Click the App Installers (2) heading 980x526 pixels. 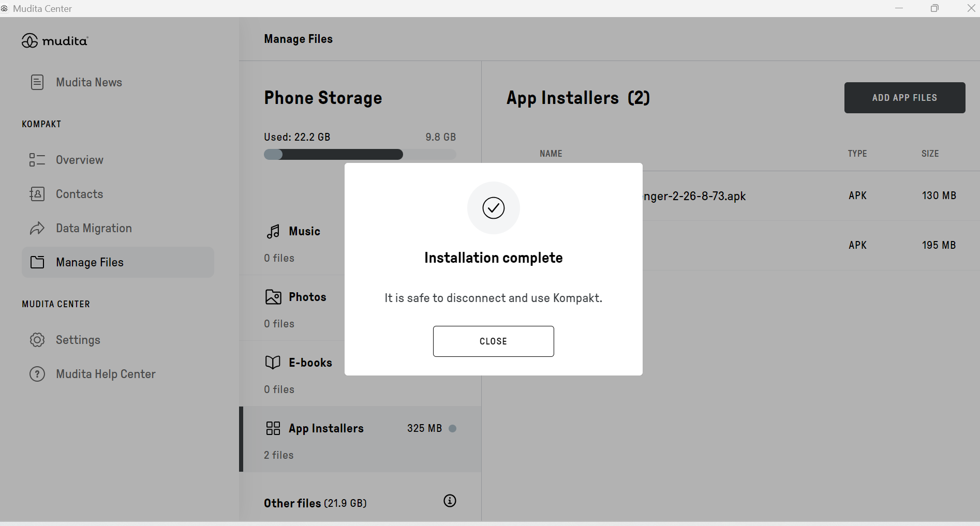click(578, 98)
